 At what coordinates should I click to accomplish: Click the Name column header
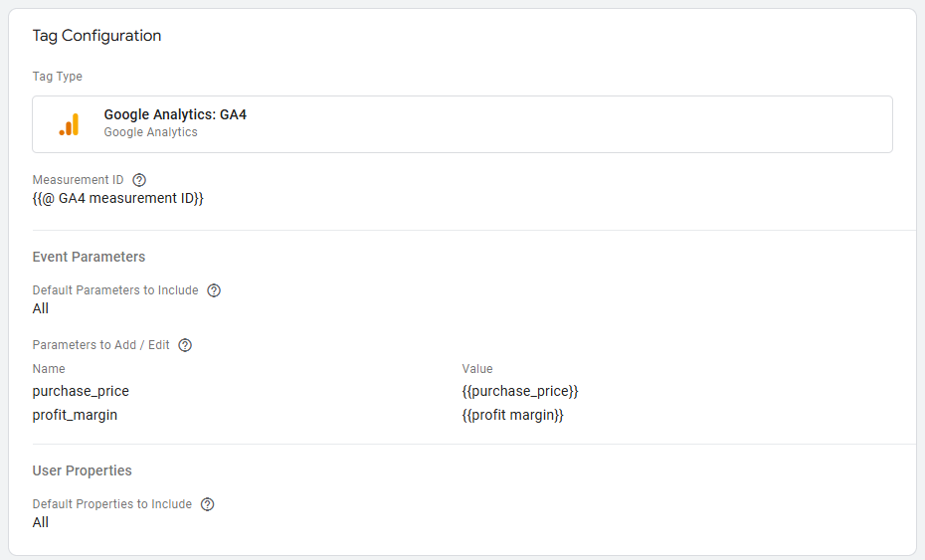(x=49, y=369)
